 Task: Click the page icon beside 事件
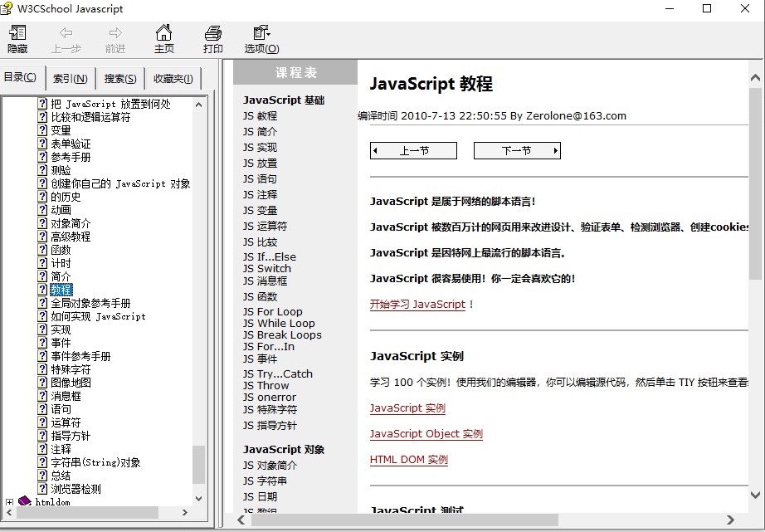pyautogui.click(x=43, y=343)
